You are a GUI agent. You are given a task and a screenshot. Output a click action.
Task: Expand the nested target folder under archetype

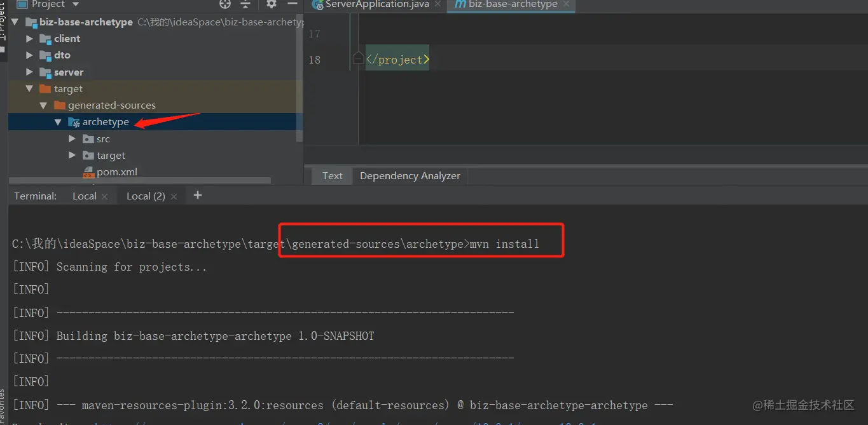pos(72,156)
